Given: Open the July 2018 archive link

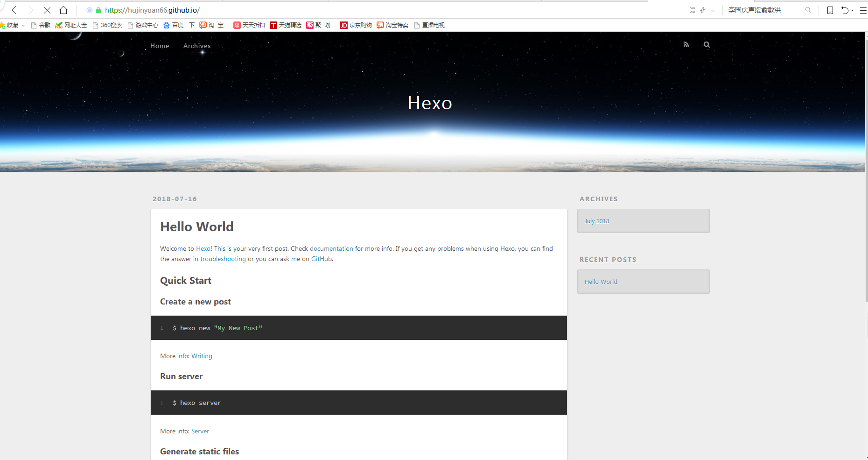Looking at the screenshot, I should tap(597, 221).
